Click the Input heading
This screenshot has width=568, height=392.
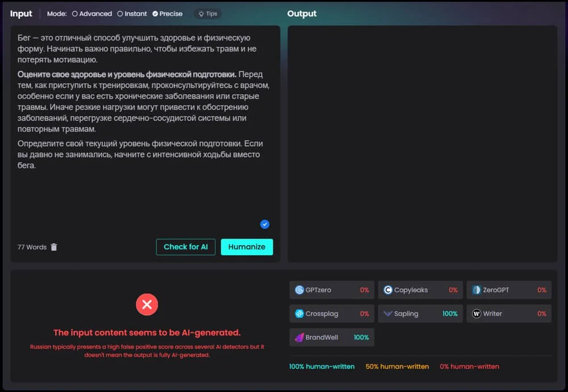(21, 14)
